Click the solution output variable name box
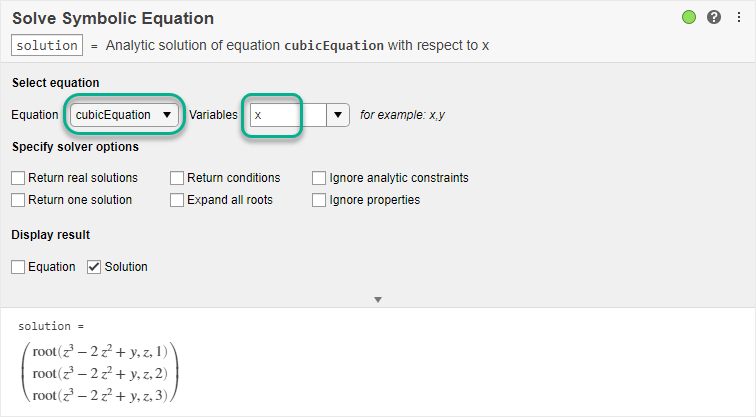Image resolution: width=756 pixels, height=417 pixels. click(x=47, y=45)
